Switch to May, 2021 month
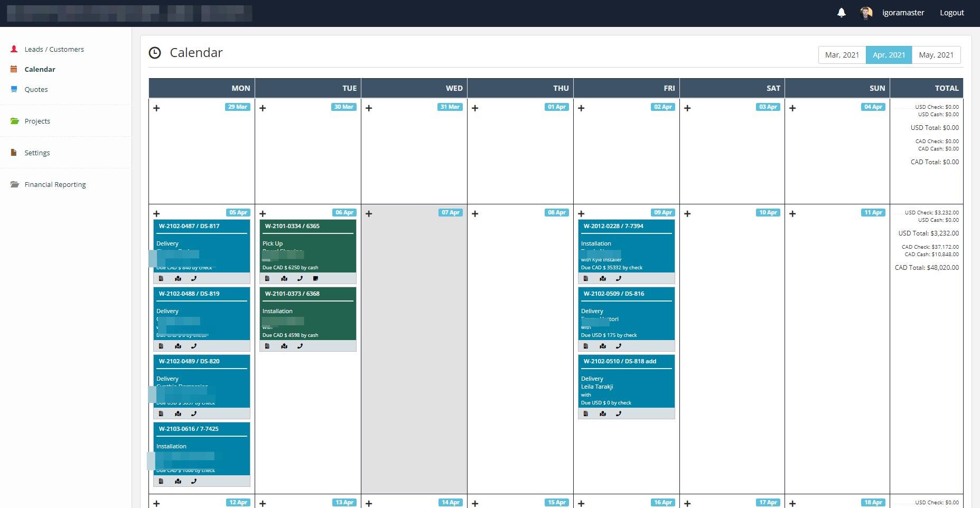The height and width of the screenshot is (508, 980). click(x=936, y=55)
